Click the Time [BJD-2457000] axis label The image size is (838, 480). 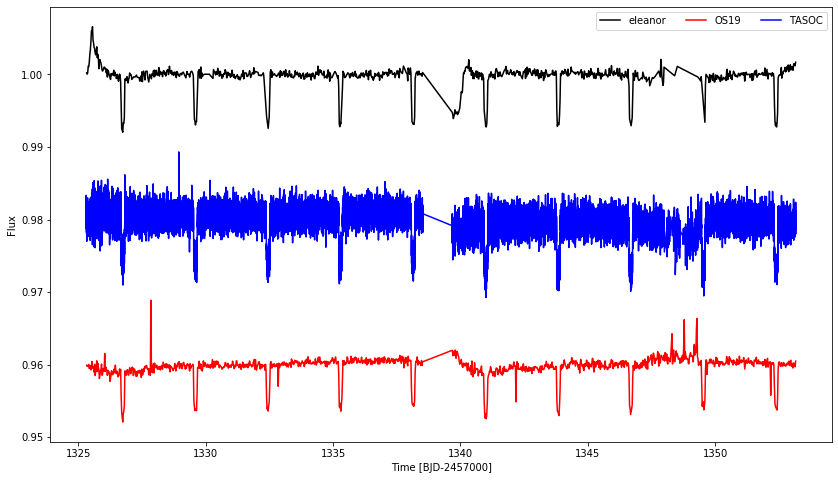point(441,467)
